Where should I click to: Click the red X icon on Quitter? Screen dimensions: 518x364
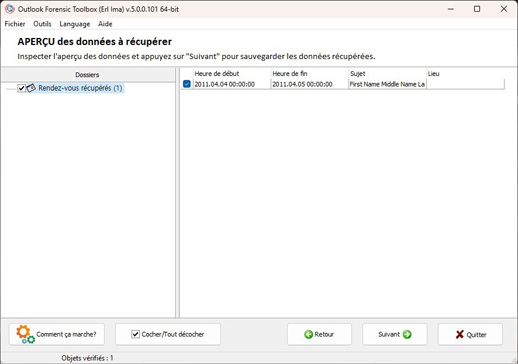point(459,334)
